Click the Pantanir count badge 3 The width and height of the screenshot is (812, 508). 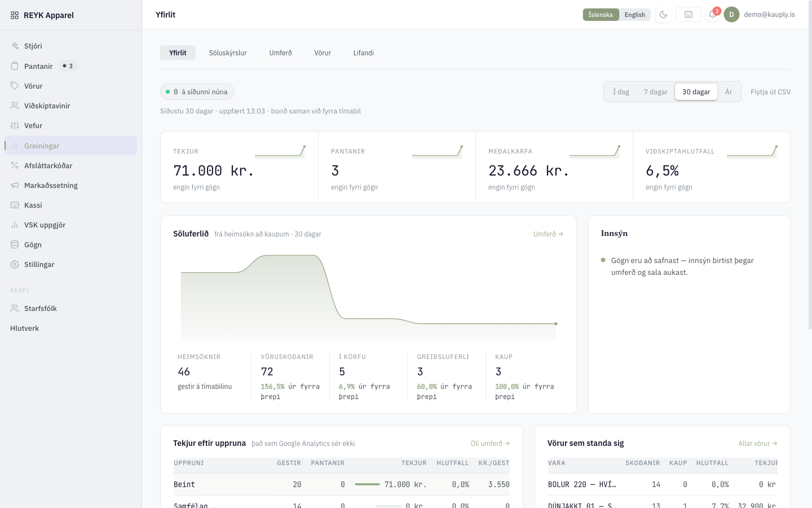click(x=68, y=66)
